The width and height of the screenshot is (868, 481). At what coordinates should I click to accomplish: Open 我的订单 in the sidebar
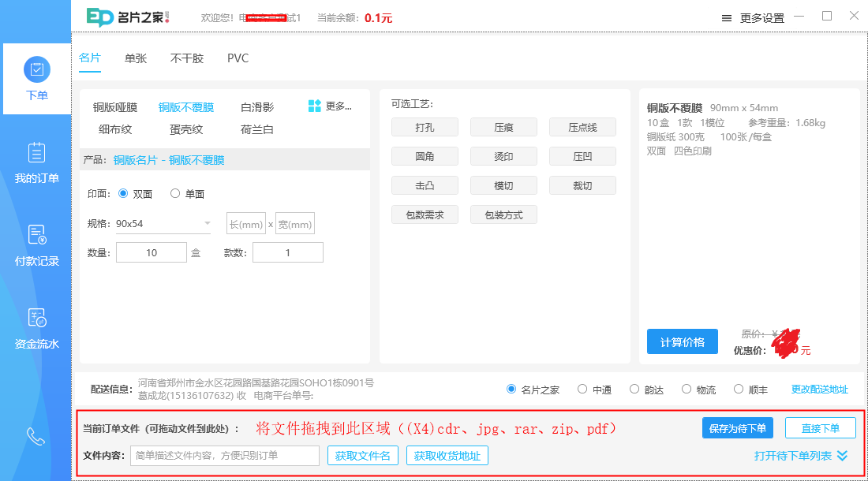pos(37,162)
